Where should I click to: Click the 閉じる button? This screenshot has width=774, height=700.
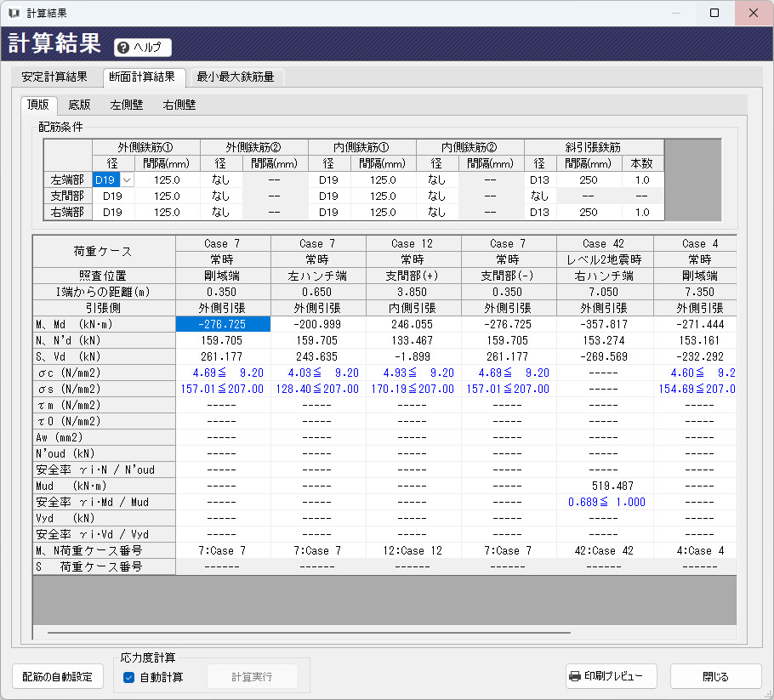click(716, 677)
